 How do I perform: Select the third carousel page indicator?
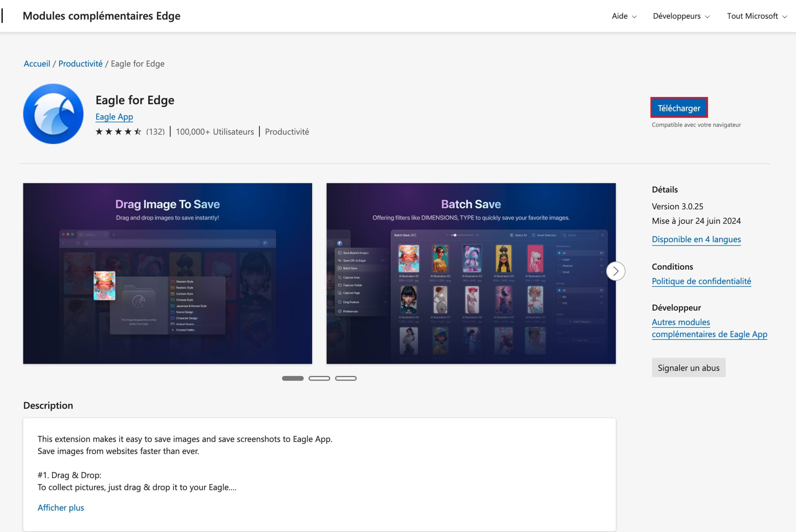[346, 378]
